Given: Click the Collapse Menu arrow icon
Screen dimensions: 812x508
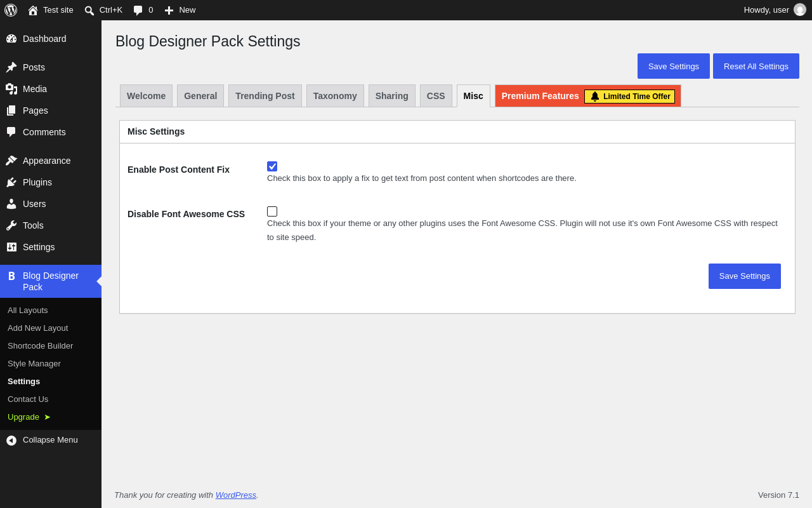Looking at the screenshot, I should [x=11, y=440].
